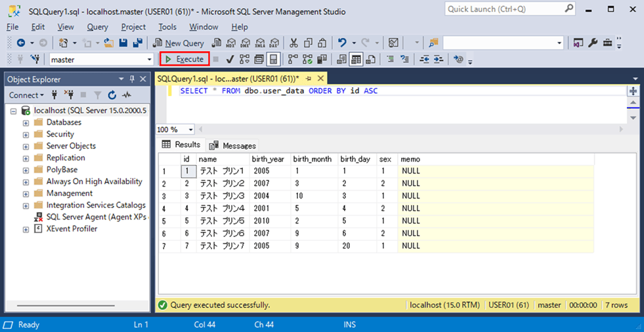Toggle Include Actual Execution Plan
This screenshot has width=644, height=332.
coord(292,59)
